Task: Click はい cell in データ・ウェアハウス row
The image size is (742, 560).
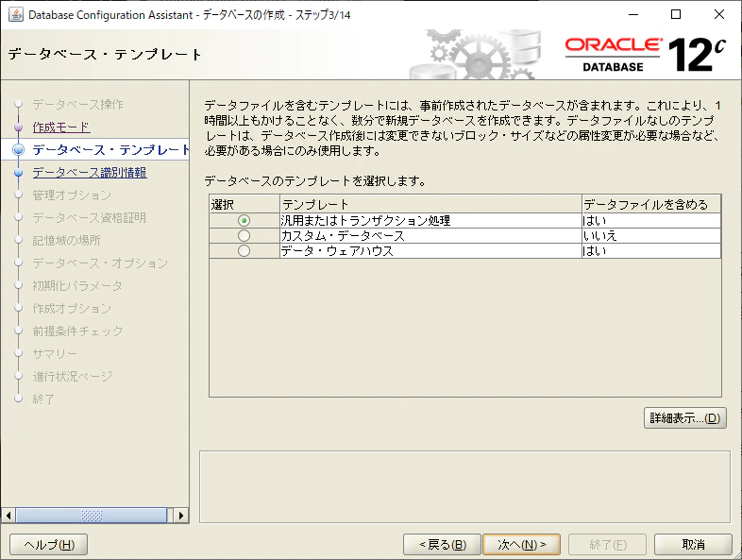Action: pos(651,251)
